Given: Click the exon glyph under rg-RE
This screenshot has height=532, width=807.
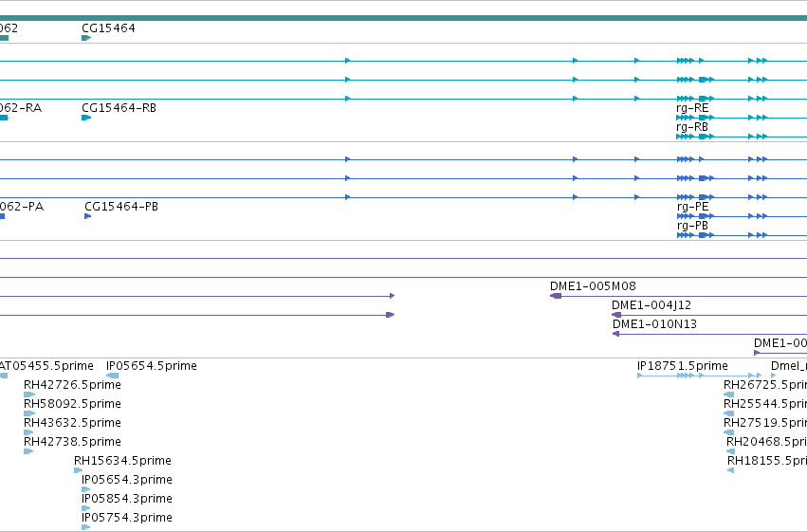Looking at the screenshot, I should click(x=742, y=118).
